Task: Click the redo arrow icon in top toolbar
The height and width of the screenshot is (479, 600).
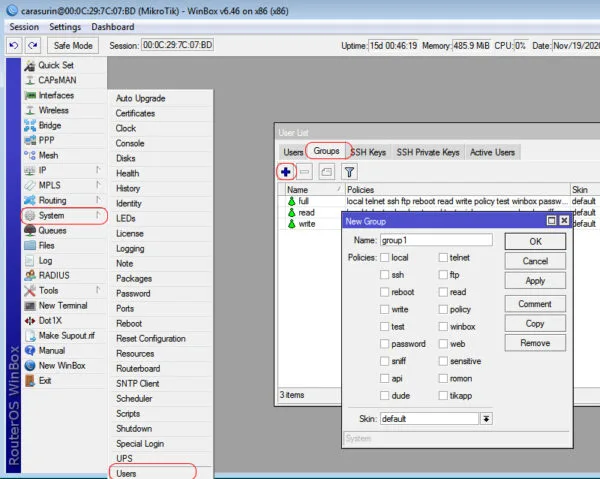Action: (33, 46)
